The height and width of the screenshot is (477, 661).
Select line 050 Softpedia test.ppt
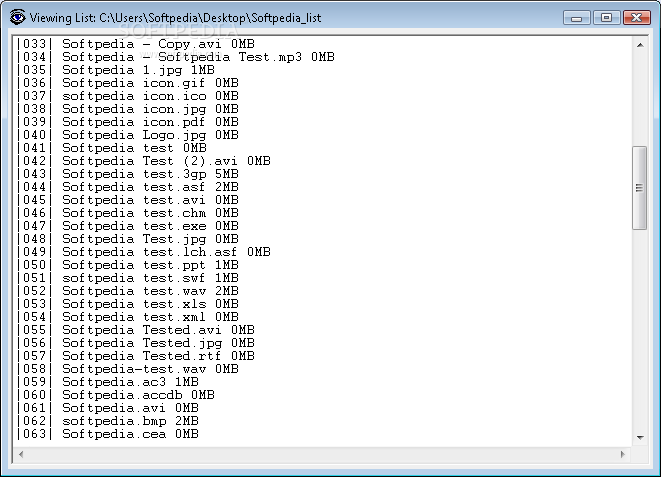128,265
